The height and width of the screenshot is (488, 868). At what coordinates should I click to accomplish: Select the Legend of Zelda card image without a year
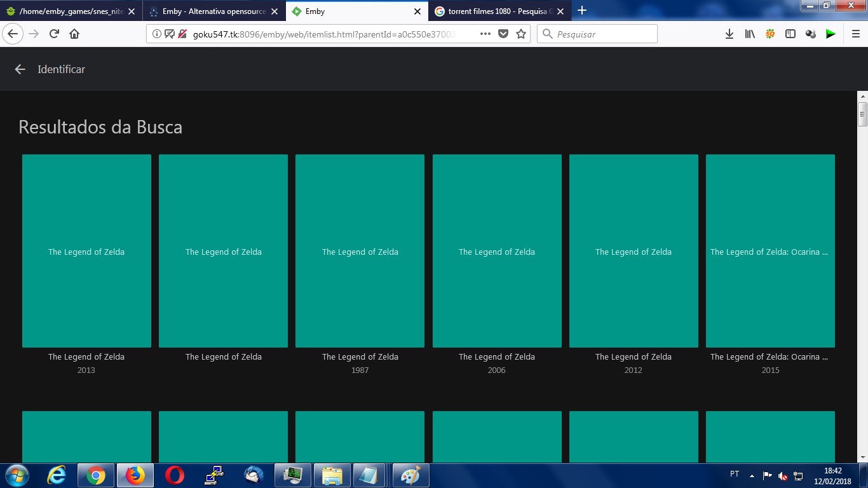pyautogui.click(x=223, y=251)
